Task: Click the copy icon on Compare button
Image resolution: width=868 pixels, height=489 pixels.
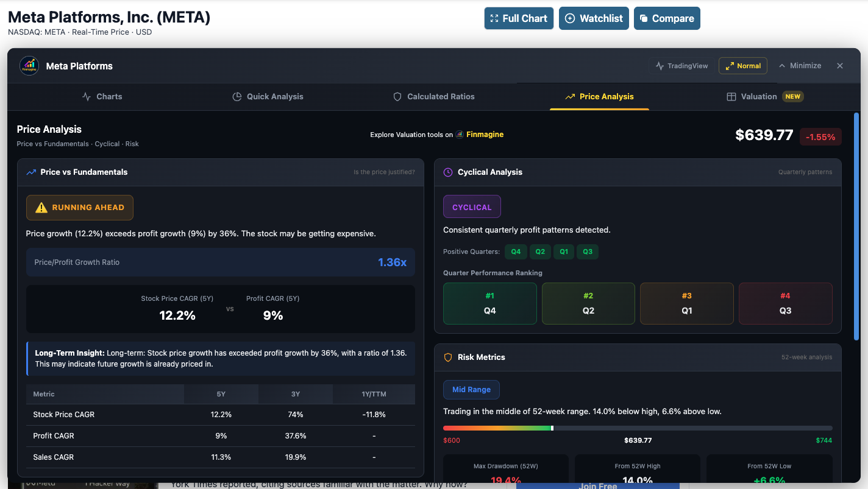Action: 646,18
